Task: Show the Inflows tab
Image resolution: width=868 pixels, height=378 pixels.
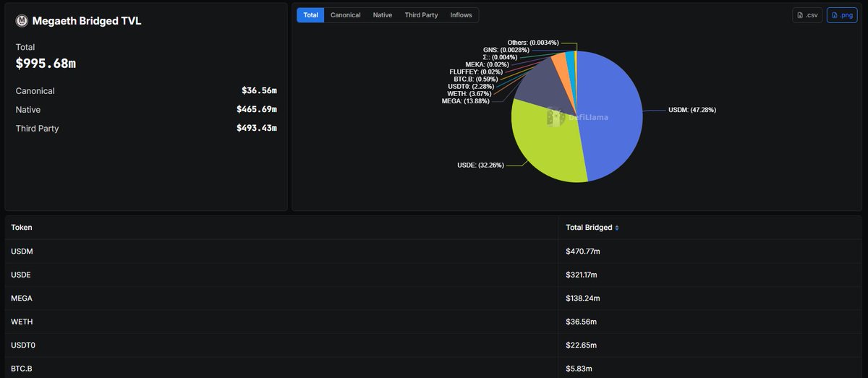Action: (461, 15)
